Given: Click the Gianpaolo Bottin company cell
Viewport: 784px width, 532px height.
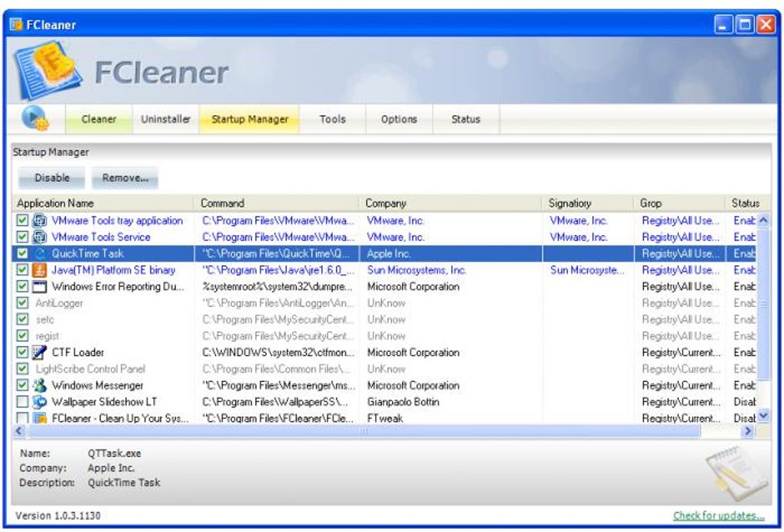Looking at the screenshot, I should tap(403, 402).
